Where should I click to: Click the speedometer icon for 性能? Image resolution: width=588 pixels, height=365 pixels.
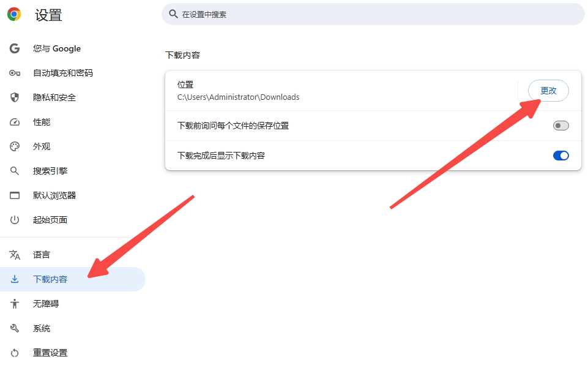click(15, 122)
